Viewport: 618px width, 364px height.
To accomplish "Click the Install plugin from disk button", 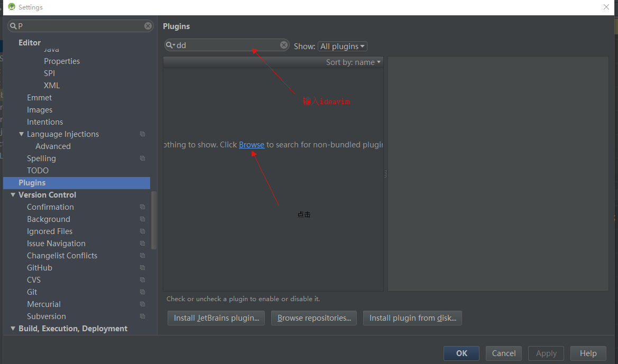I will pyautogui.click(x=412, y=318).
